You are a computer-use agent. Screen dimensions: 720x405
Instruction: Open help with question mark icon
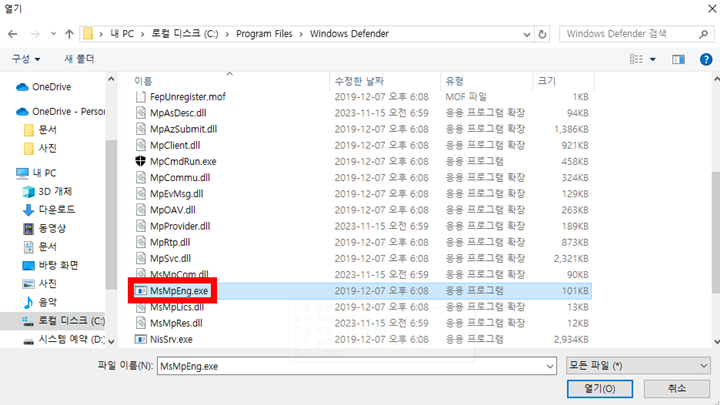click(706, 59)
